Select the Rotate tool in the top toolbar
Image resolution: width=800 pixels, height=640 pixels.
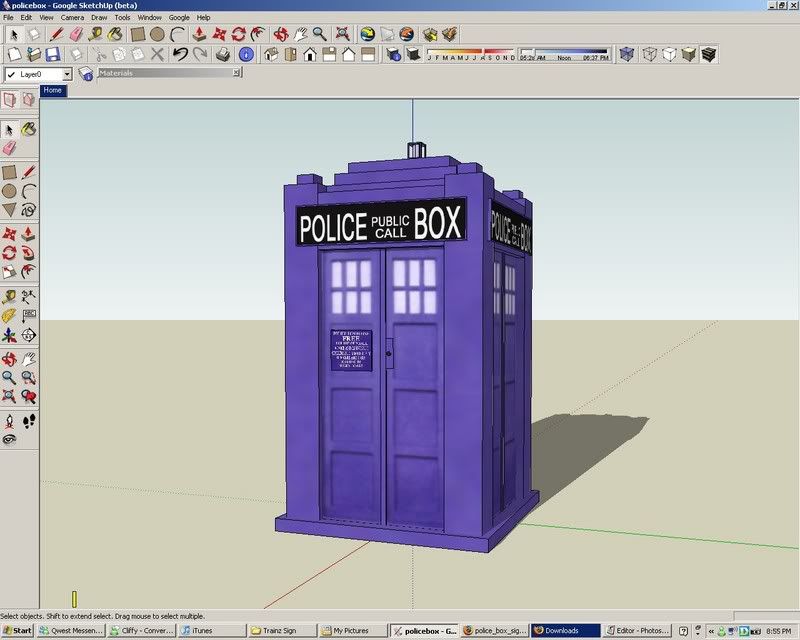(x=239, y=35)
